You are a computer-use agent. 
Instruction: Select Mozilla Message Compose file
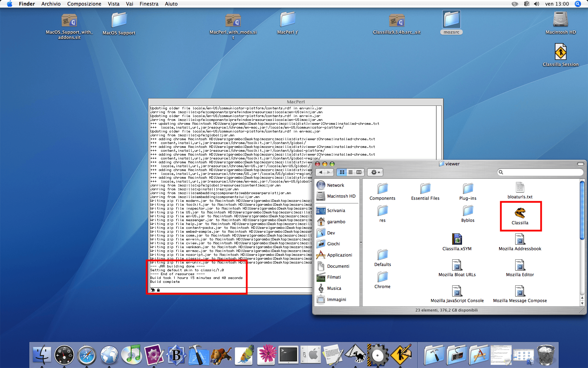(520, 294)
